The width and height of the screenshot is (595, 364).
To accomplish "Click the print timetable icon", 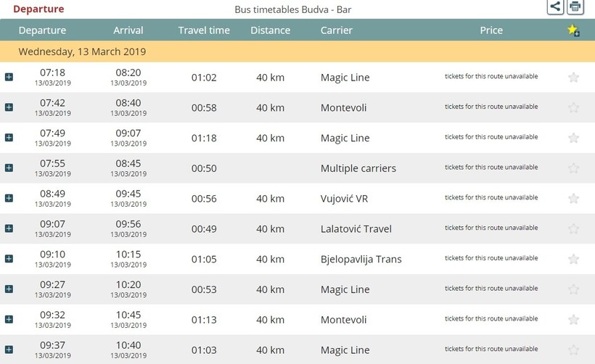I will tap(575, 7).
